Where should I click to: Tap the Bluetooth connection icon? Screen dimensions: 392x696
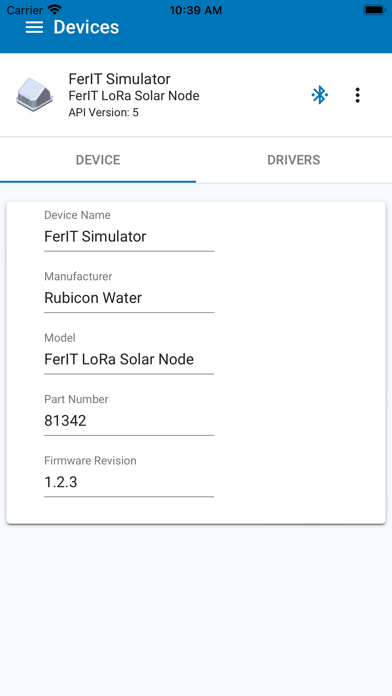(x=319, y=95)
